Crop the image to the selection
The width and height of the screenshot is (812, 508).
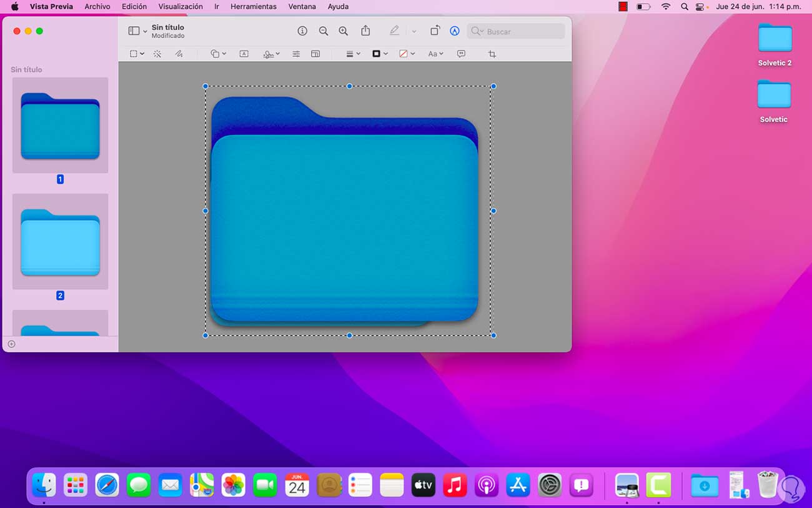(492, 54)
